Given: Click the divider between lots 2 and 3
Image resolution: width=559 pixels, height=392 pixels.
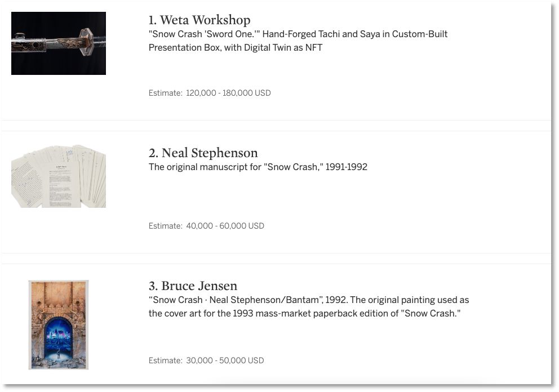Looking at the screenshot, I should [x=276, y=259].
